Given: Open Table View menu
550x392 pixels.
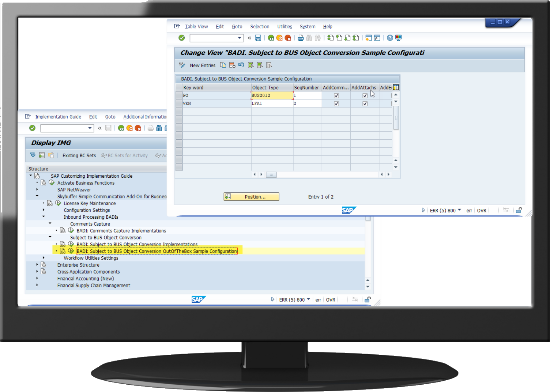Looking at the screenshot, I should (x=196, y=26).
